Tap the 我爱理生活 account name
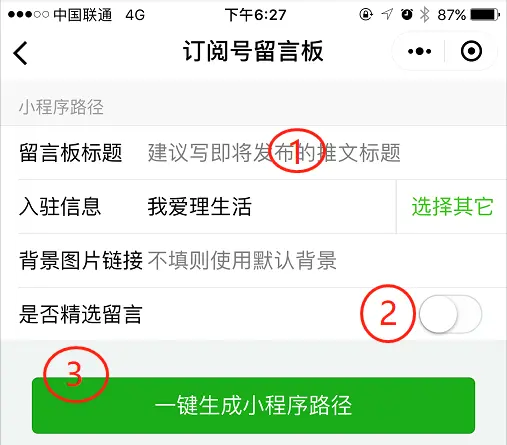 click(199, 207)
